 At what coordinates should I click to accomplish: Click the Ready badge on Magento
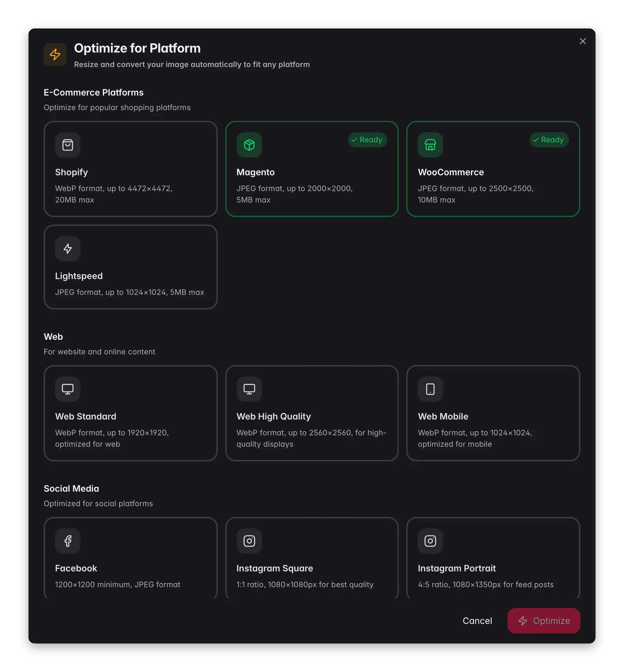point(367,140)
